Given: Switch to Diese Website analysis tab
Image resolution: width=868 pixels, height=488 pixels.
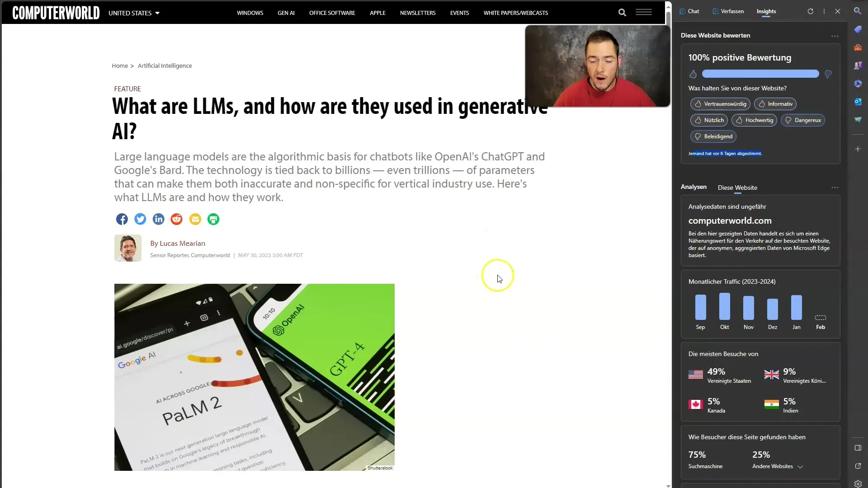Looking at the screenshot, I should 737,188.
